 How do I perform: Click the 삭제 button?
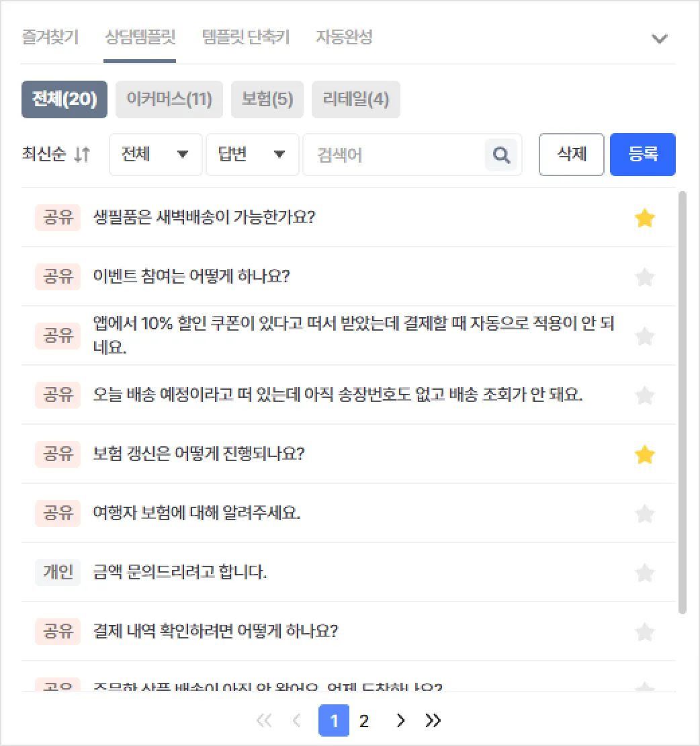(572, 155)
